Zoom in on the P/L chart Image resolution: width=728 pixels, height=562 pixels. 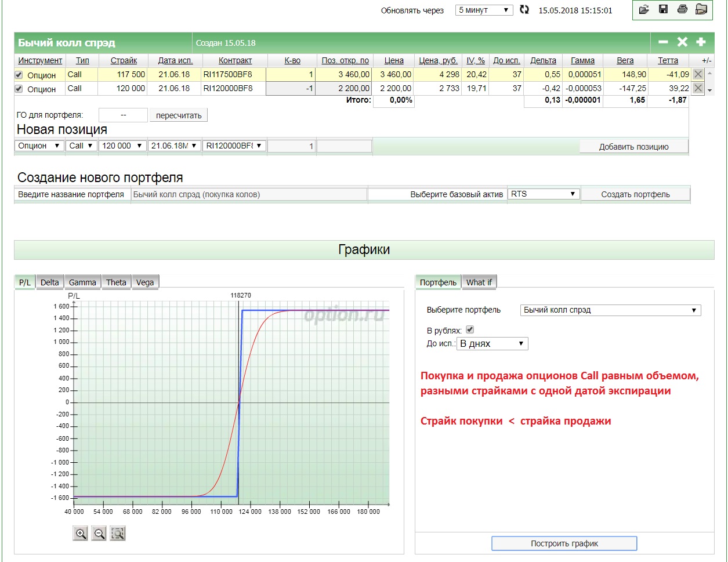pyautogui.click(x=81, y=534)
